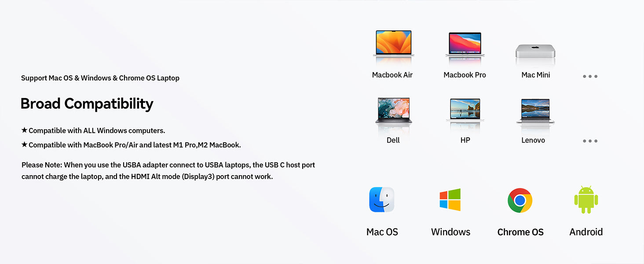Click the star beside ALL Windows computers

click(25, 130)
